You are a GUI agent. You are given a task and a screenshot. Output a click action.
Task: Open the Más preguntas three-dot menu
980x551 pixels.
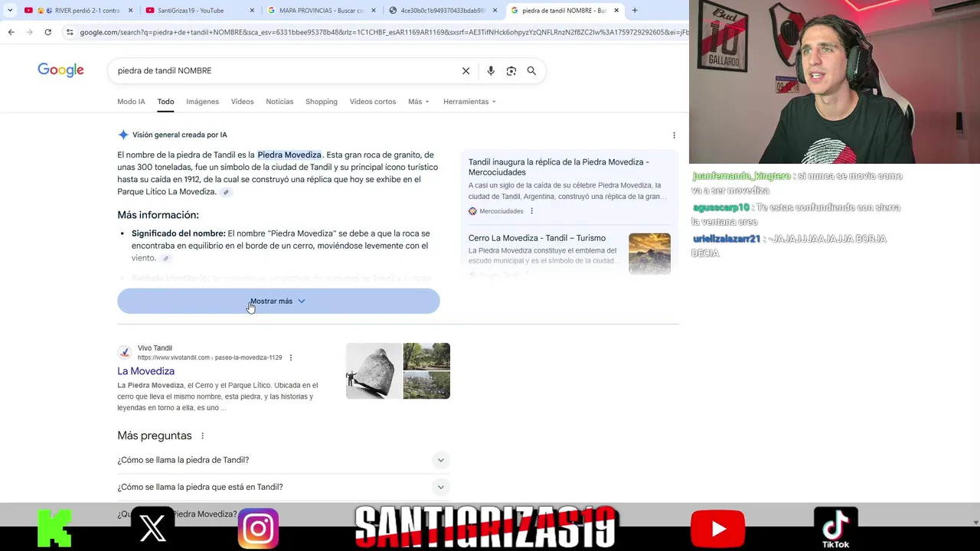(202, 435)
